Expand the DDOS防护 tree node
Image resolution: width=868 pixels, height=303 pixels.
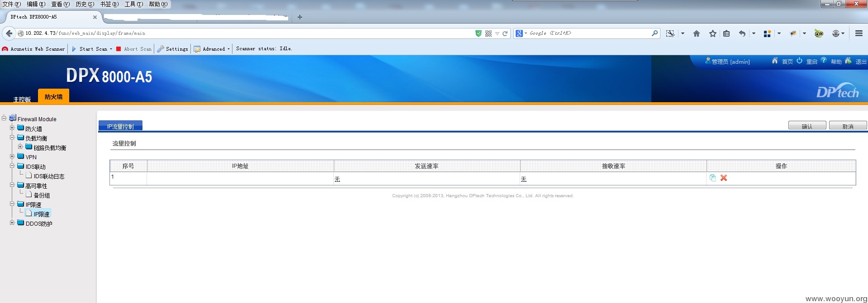(12, 223)
